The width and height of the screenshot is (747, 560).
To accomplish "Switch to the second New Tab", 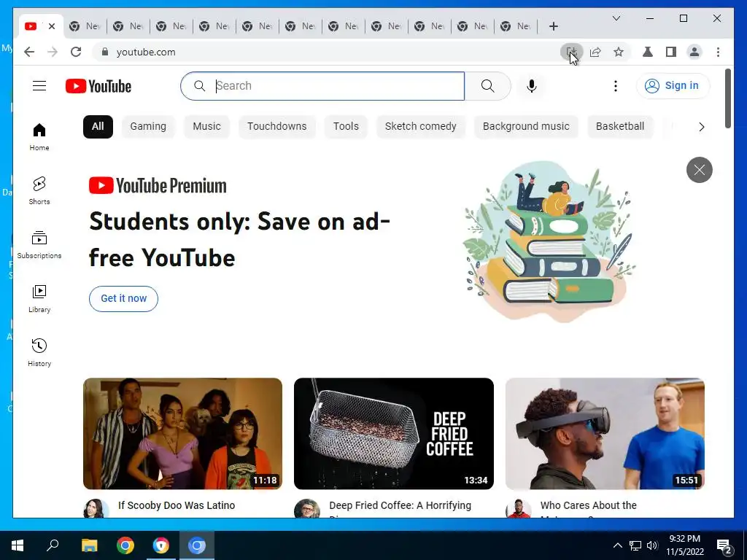I will click(128, 26).
